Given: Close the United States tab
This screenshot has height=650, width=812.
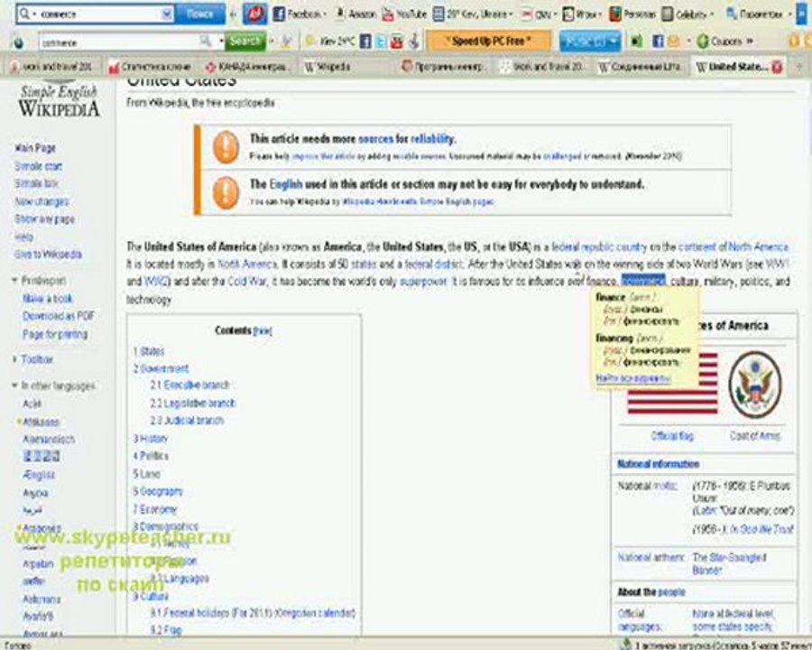Looking at the screenshot, I should click(777, 67).
